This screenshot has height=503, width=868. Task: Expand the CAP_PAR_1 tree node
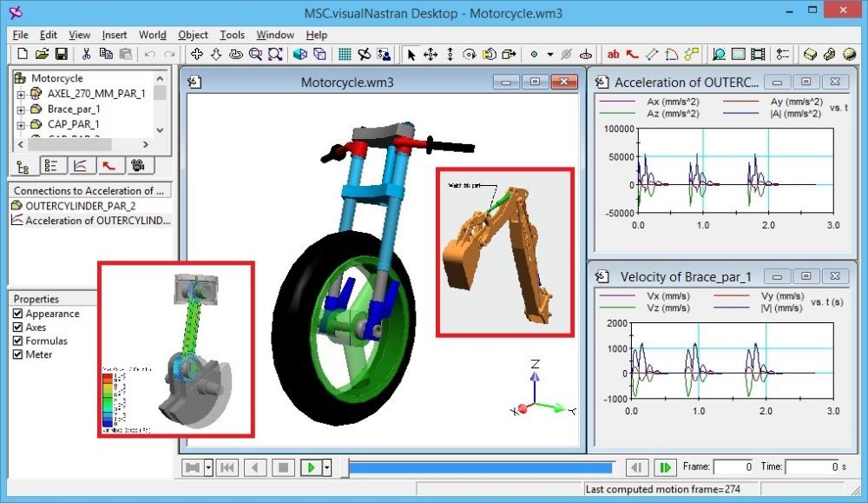tap(21, 125)
